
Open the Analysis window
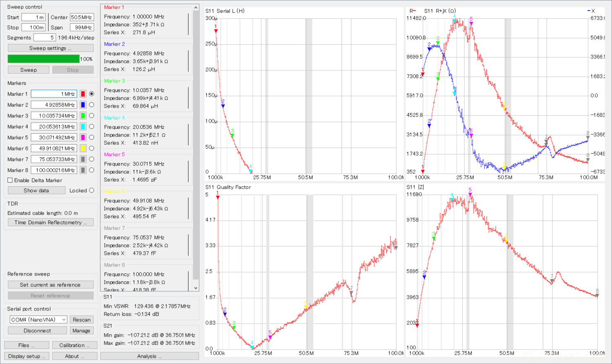click(149, 356)
